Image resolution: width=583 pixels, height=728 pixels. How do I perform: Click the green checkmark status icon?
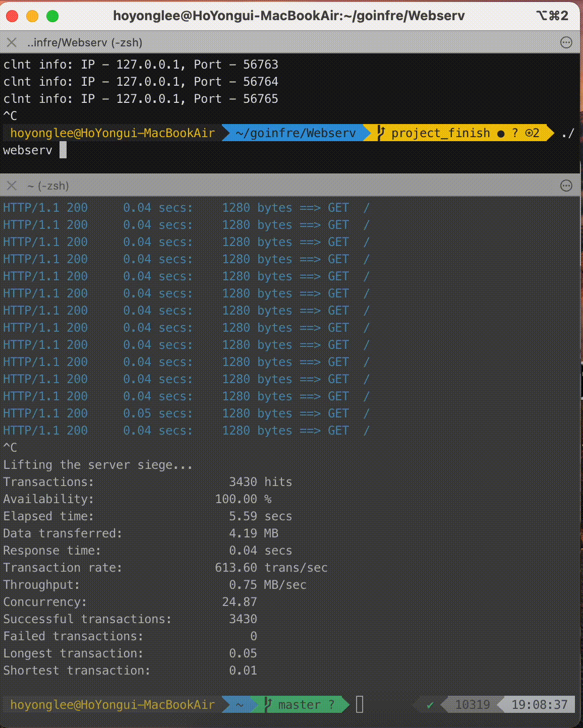click(x=430, y=705)
